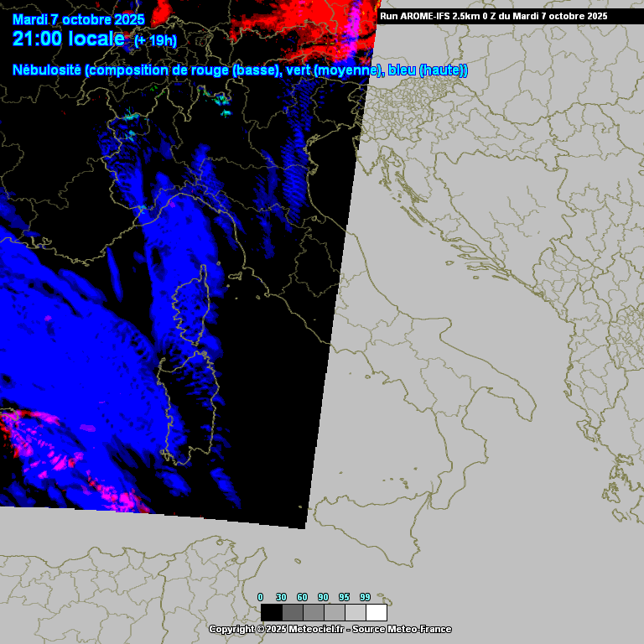Click the legend value label "95"
Viewport: 644px width, 644px height.
pos(345,597)
